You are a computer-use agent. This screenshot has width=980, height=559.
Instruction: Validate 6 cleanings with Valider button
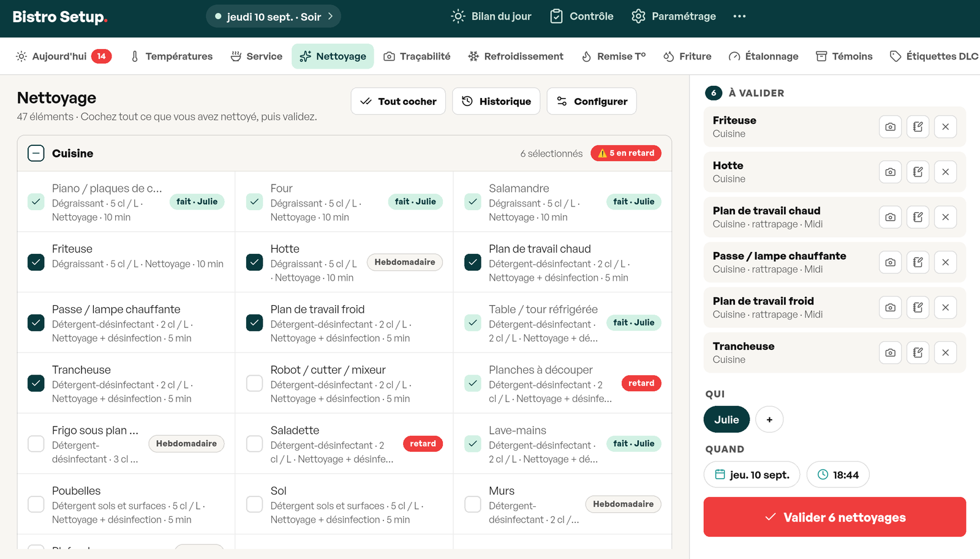tap(835, 517)
